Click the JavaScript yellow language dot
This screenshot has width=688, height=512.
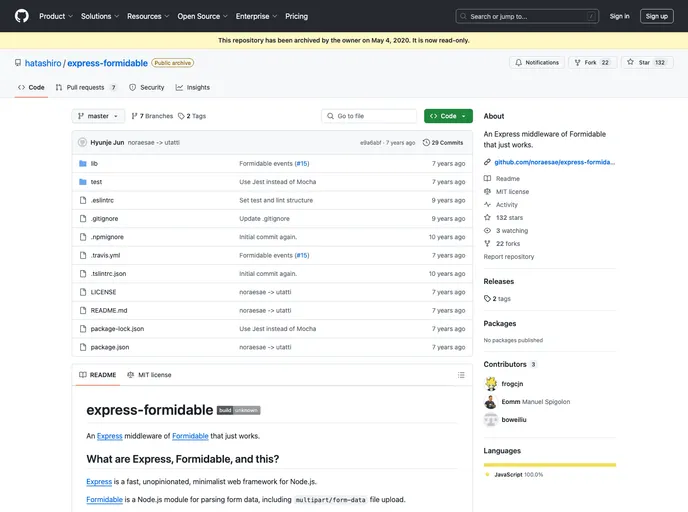point(487,475)
